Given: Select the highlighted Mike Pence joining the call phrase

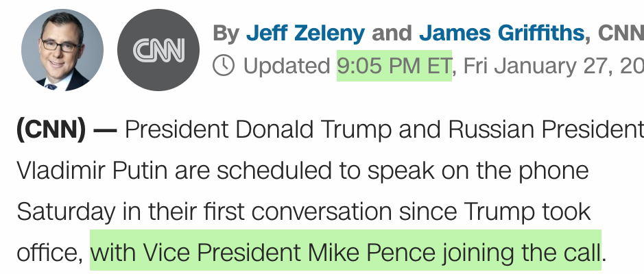Looking at the screenshot, I should (x=346, y=253).
